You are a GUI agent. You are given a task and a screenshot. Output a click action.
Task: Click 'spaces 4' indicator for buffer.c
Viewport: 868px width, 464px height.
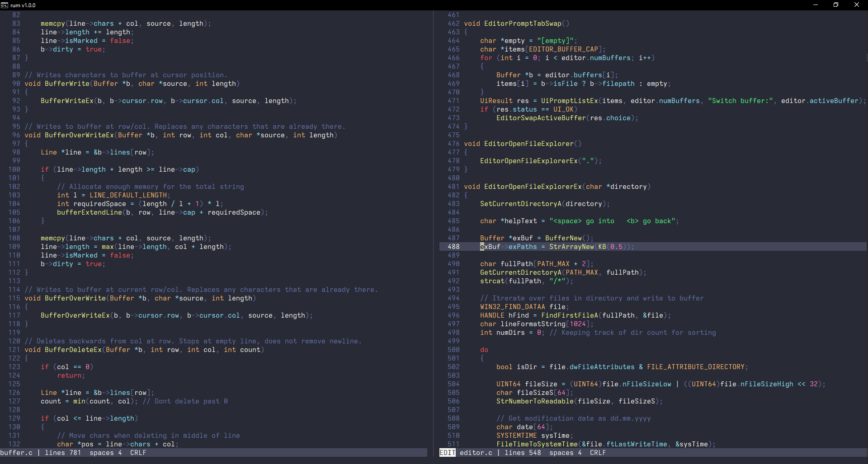point(105,453)
